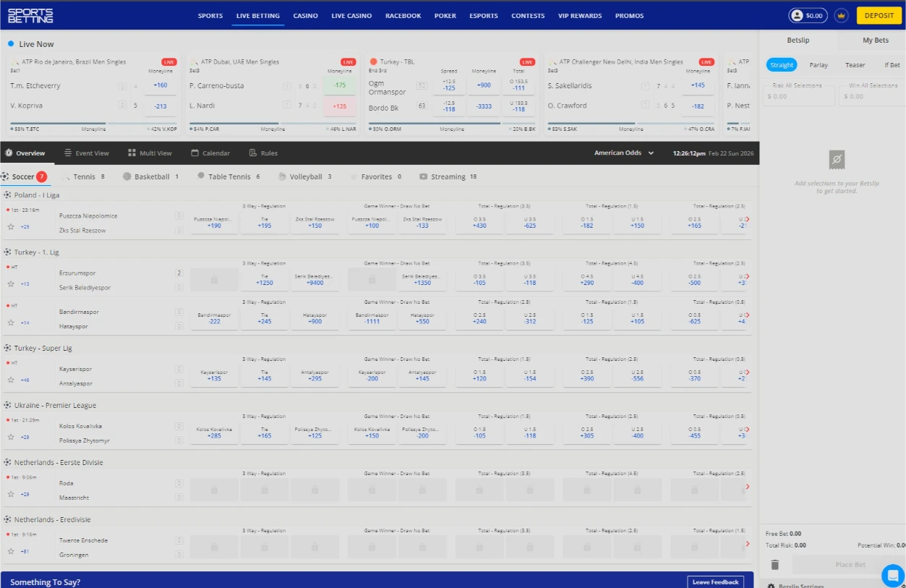Select the If Bet type
Viewport: 906px width, 588px height.
[x=892, y=65]
